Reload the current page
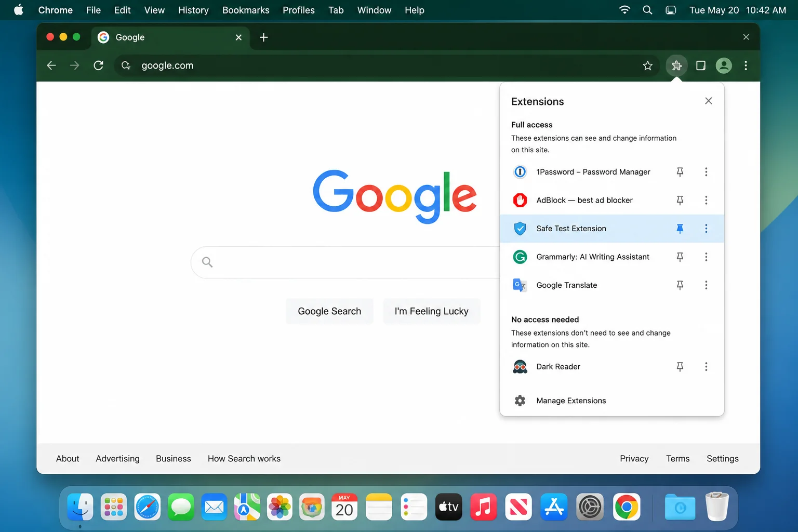Screen dimensions: 798x532 [98, 65]
